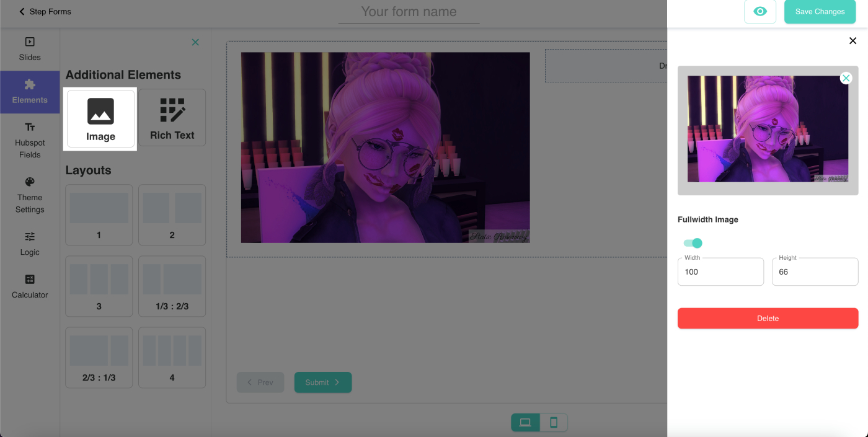Image resolution: width=868 pixels, height=437 pixels.
Task: Open the form preview eye icon
Action: click(759, 11)
